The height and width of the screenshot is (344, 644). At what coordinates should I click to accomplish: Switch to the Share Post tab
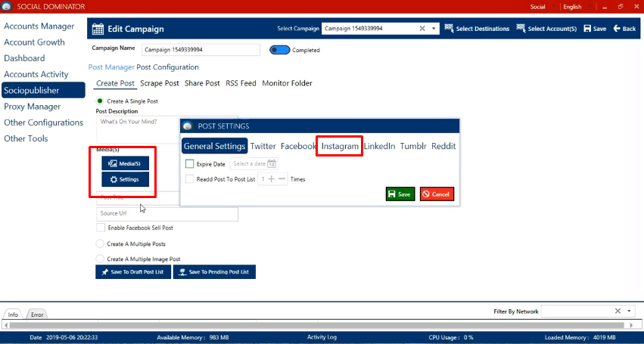202,83
